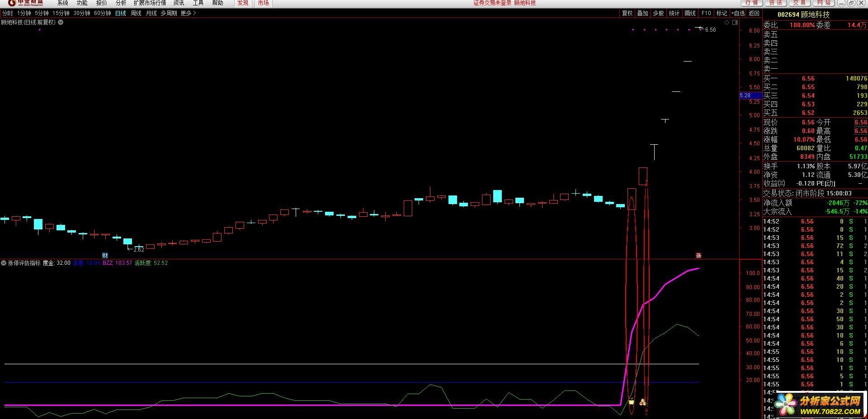Click the 证券交易未登录 status text
This screenshot has height=419, width=868.
(492, 3)
